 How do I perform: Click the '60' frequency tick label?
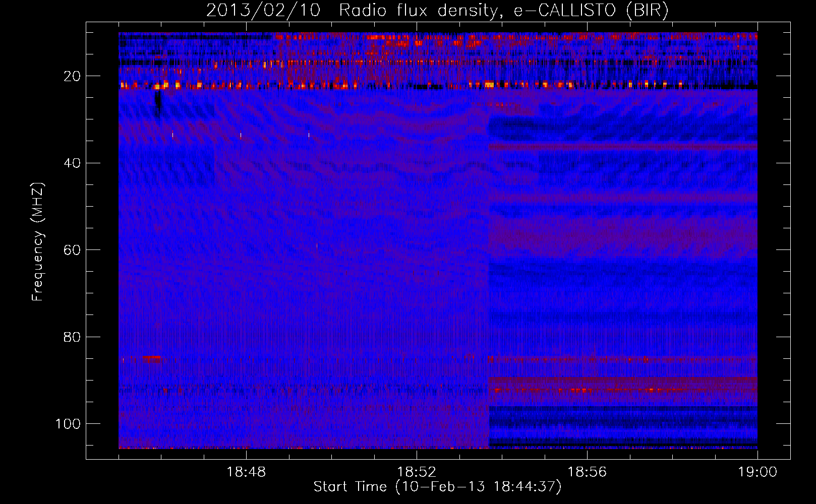(x=73, y=250)
